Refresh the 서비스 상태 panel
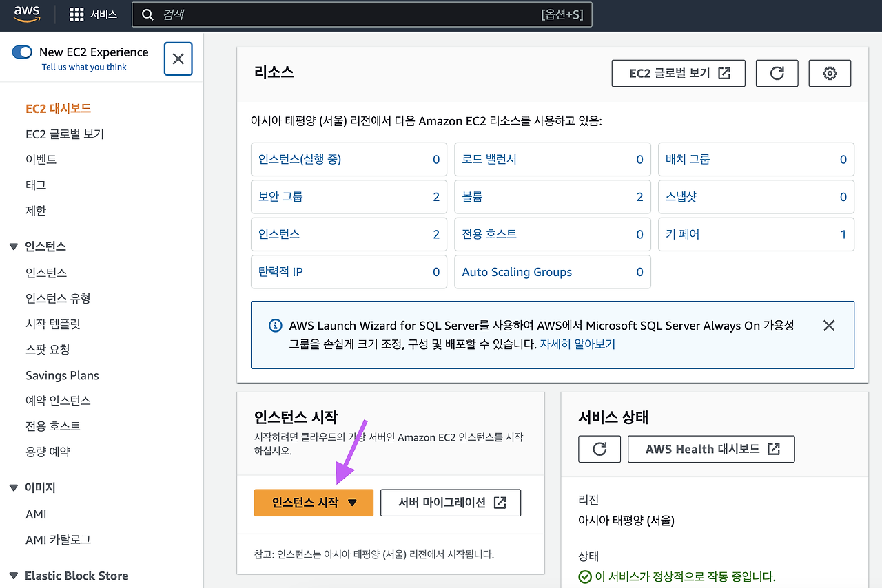The height and width of the screenshot is (588, 882). point(599,449)
